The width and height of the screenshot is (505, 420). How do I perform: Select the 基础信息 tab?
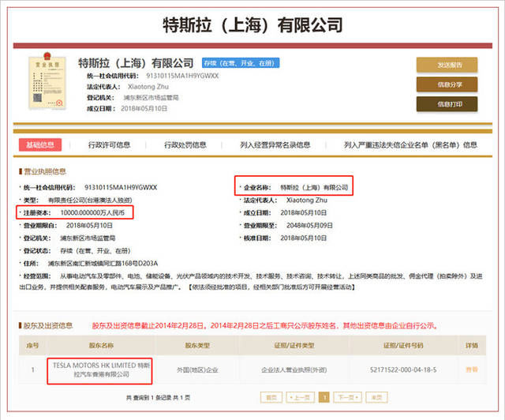pyautogui.click(x=40, y=145)
